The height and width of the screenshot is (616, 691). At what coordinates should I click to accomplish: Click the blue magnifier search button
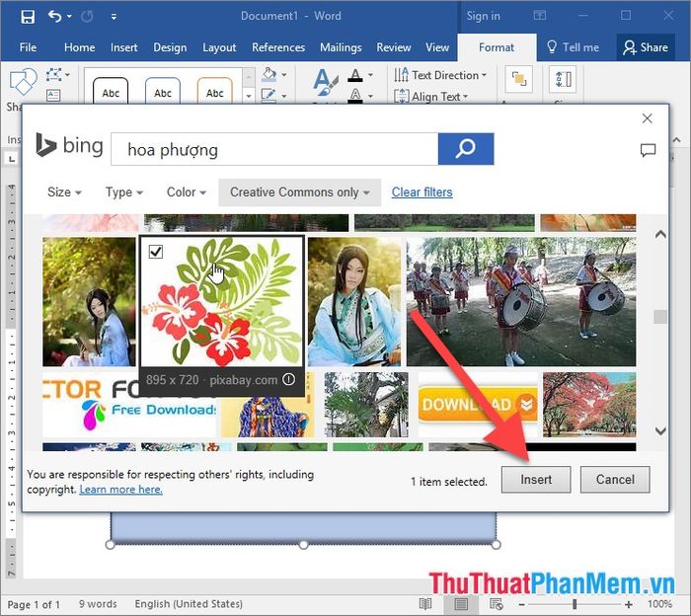pos(466,149)
